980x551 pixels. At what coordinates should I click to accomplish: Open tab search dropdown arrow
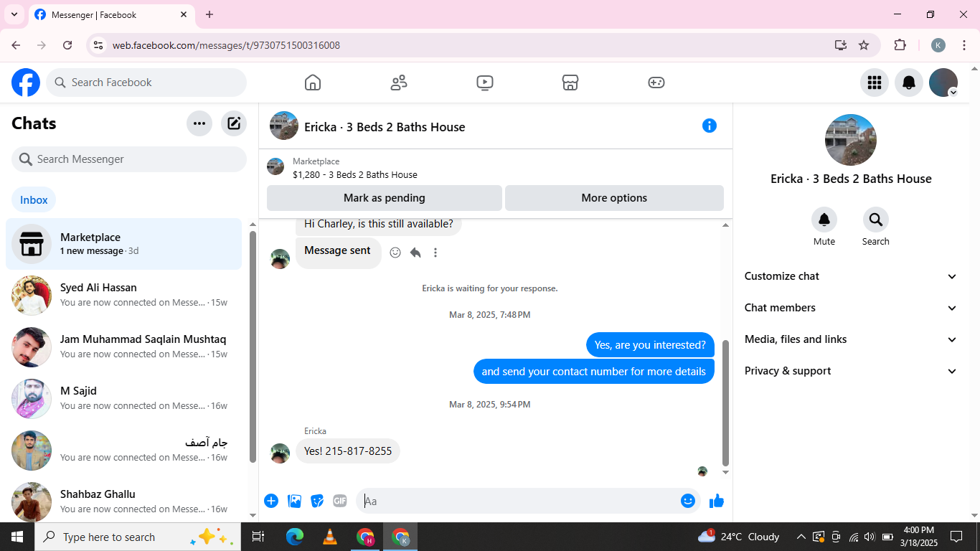(14, 14)
